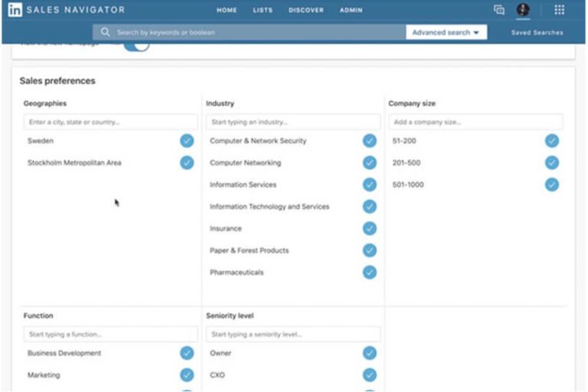Toggle the new homepage switch
Screen dimensions: 588x392
[x=136, y=46]
